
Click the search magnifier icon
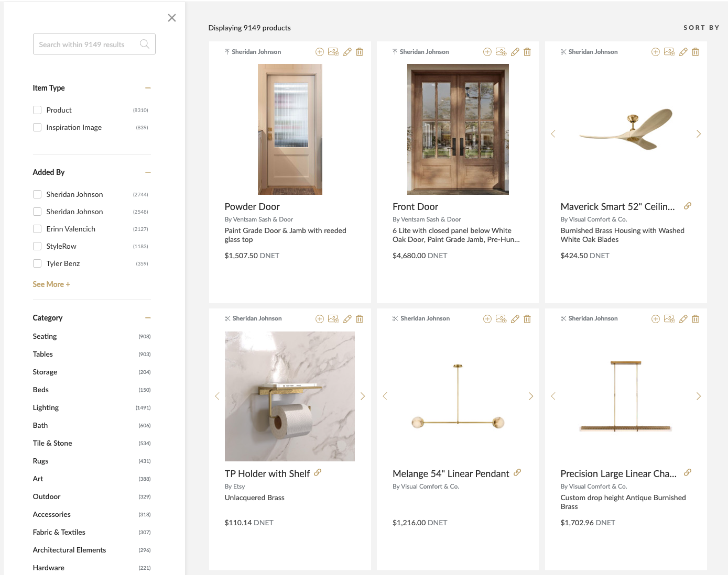tap(144, 44)
